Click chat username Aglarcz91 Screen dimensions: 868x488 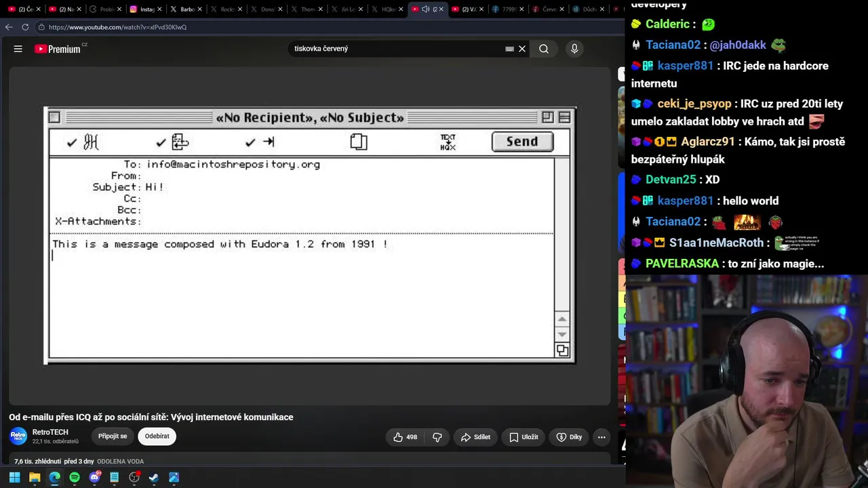[x=708, y=142]
